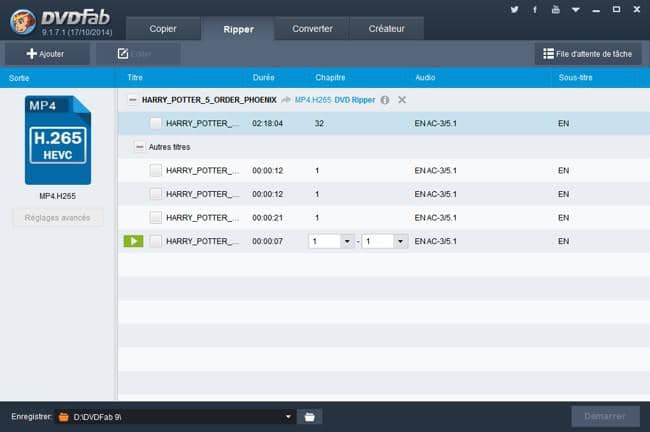Click the Démarrer button

pos(605,416)
